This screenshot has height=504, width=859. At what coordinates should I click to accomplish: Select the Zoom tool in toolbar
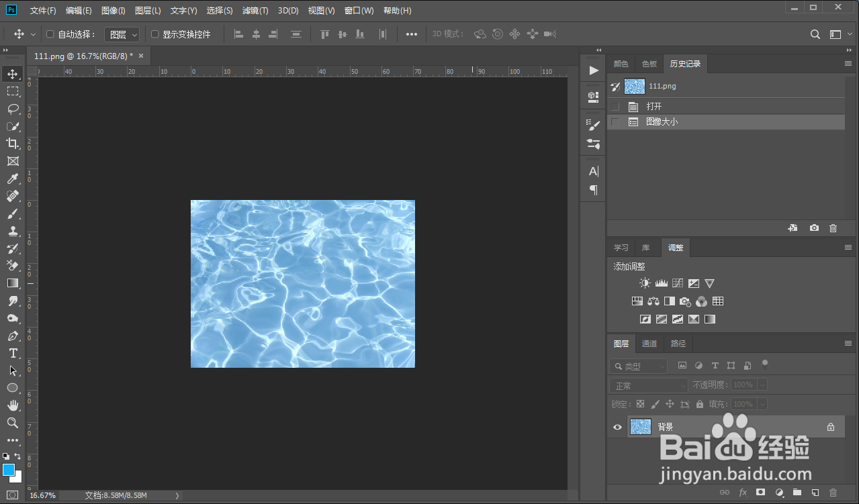13,423
